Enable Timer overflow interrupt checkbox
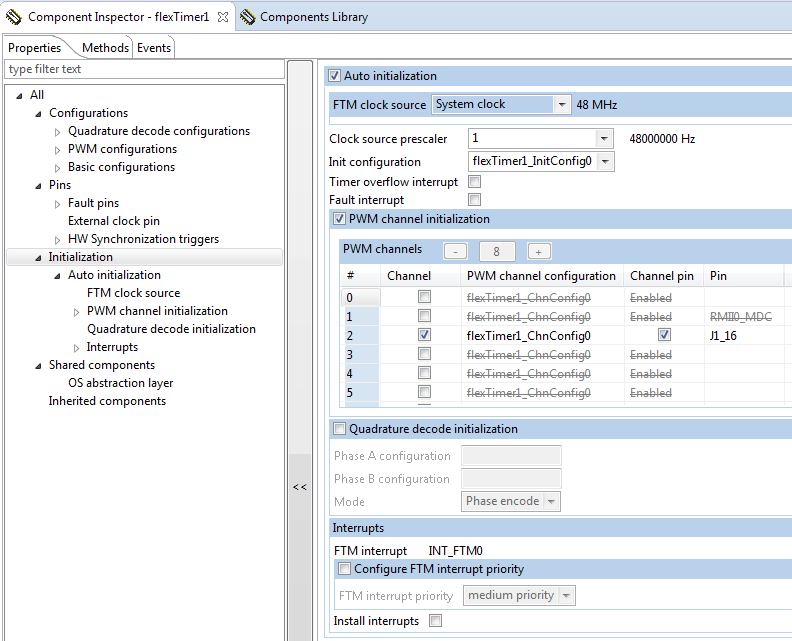This screenshot has width=792, height=641. tap(474, 181)
